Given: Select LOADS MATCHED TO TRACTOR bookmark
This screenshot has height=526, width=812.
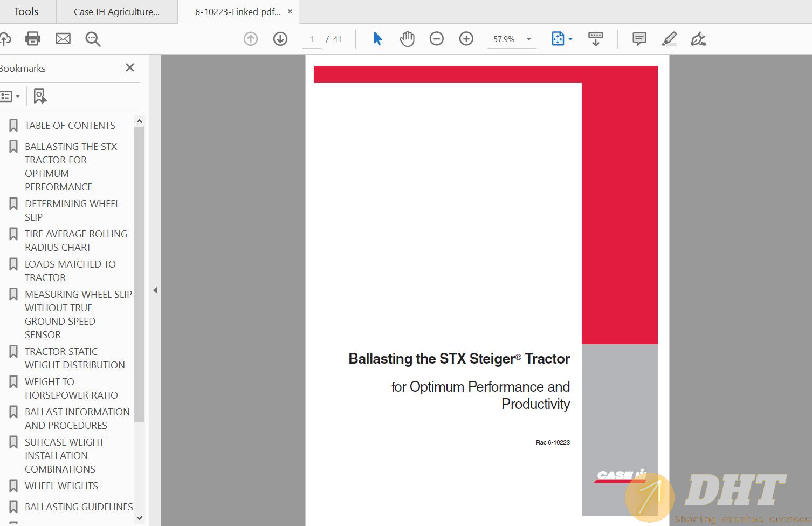Looking at the screenshot, I should pyautogui.click(x=70, y=271).
